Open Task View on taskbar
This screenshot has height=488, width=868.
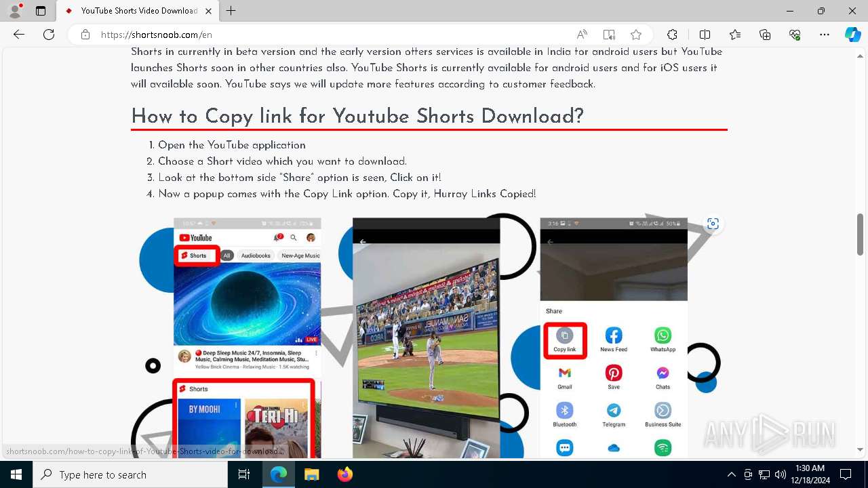(x=244, y=474)
